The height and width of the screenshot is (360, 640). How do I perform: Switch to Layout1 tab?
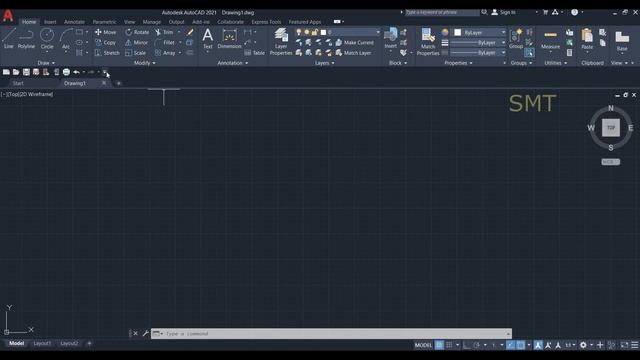(42, 343)
